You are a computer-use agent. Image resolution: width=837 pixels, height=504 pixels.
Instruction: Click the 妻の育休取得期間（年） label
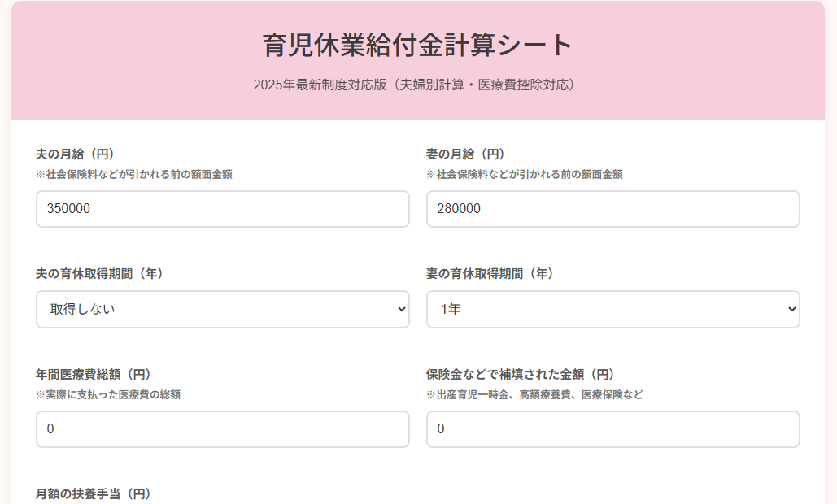point(490,274)
